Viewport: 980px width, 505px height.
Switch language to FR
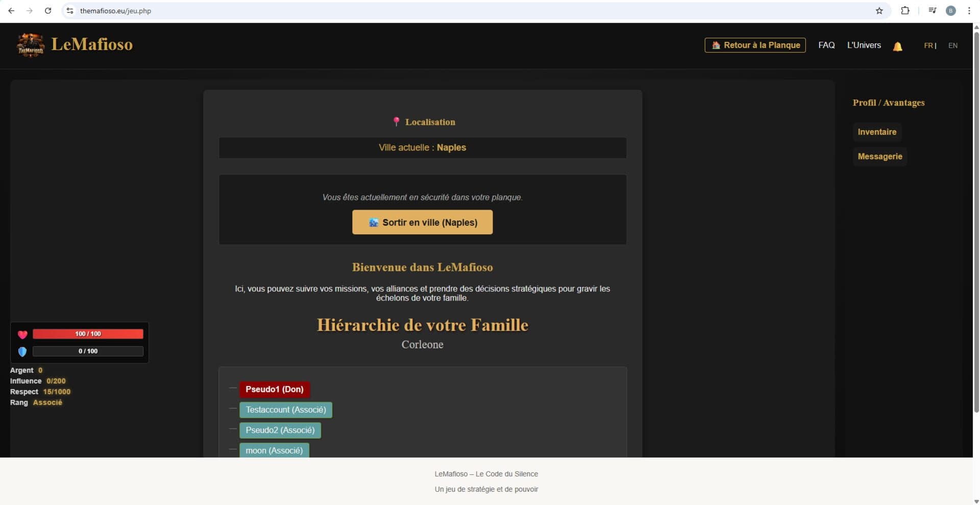928,45
